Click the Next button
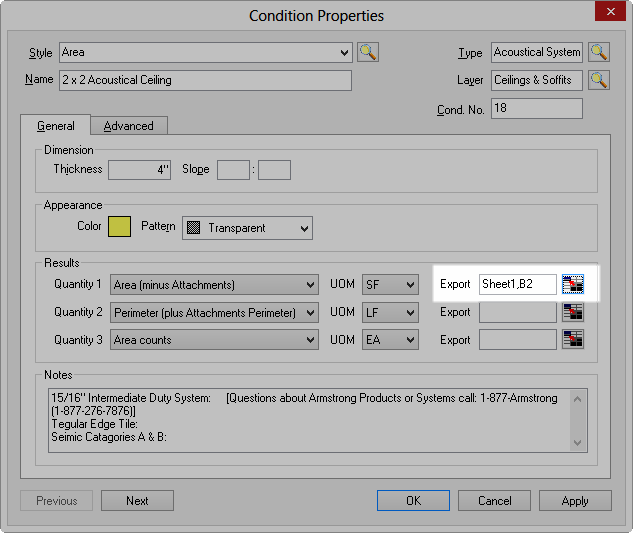The image size is (633, 533). [137, 501]
